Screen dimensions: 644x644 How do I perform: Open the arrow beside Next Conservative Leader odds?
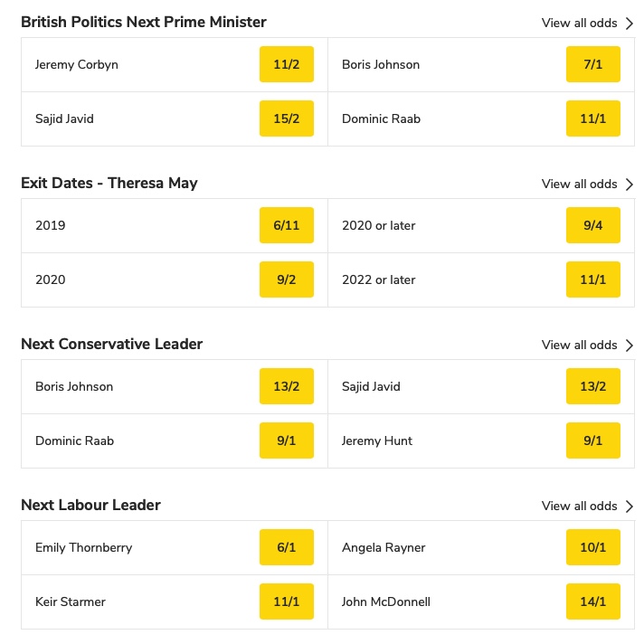(629, 346)
